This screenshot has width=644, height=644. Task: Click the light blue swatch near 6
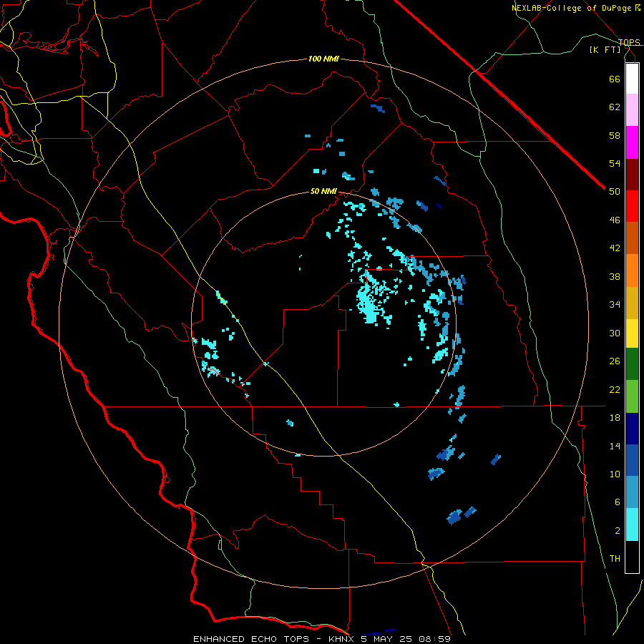[632, 492]
